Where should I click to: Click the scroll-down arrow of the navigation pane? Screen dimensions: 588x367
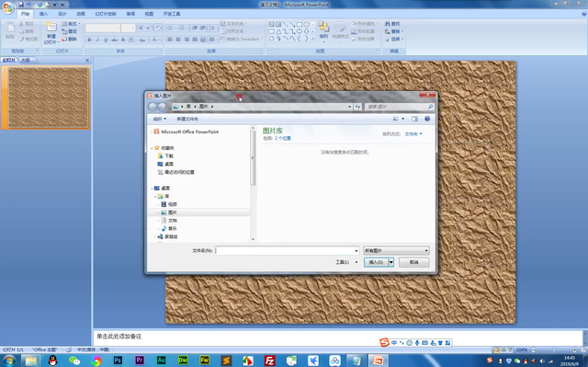(x=253, y=239)
